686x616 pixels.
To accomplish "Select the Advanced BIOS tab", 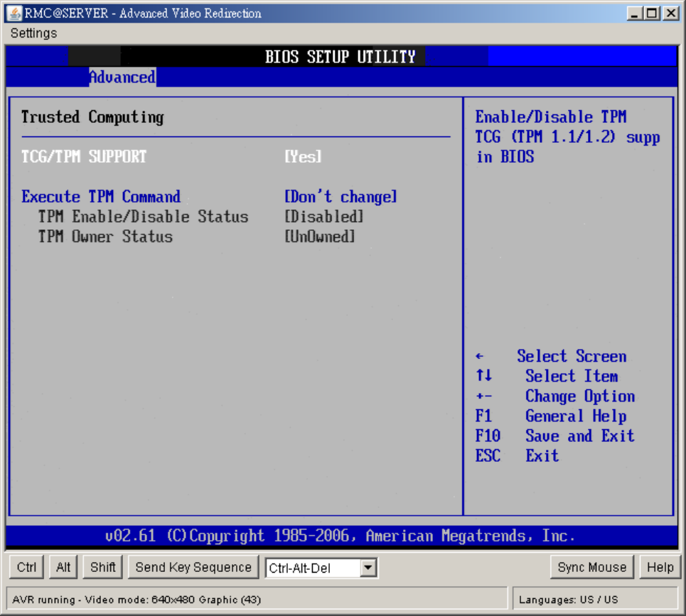I will 122,77.
